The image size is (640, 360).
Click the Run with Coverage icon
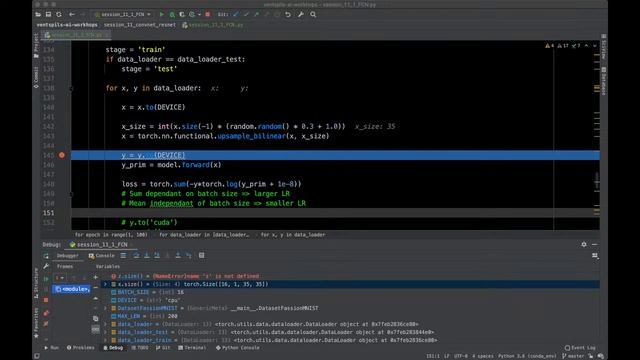[182, 14]
